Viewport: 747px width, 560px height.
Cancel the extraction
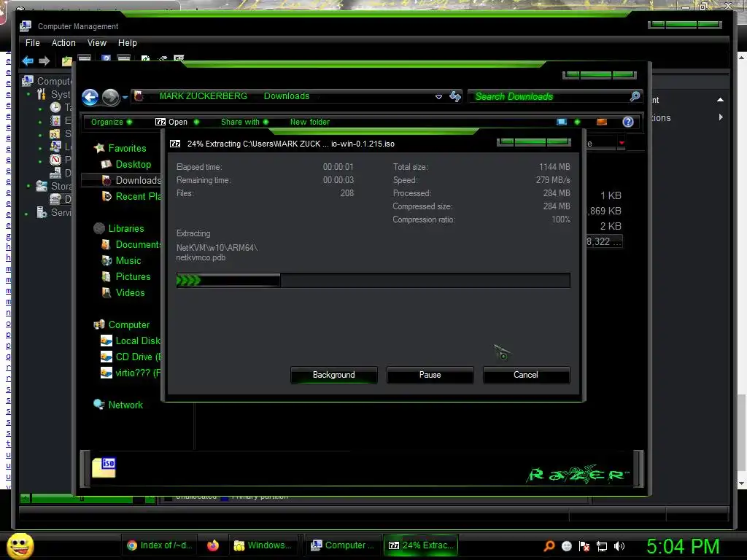point(526,375)
